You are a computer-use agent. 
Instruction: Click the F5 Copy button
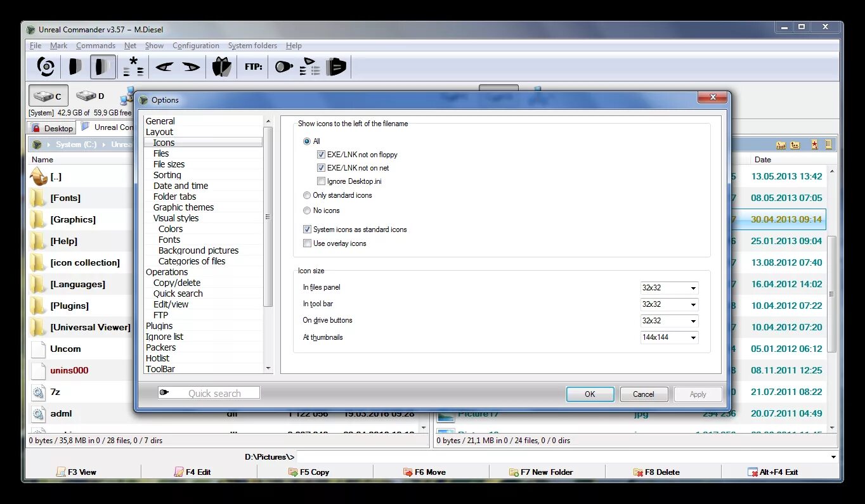pos(315,472)
